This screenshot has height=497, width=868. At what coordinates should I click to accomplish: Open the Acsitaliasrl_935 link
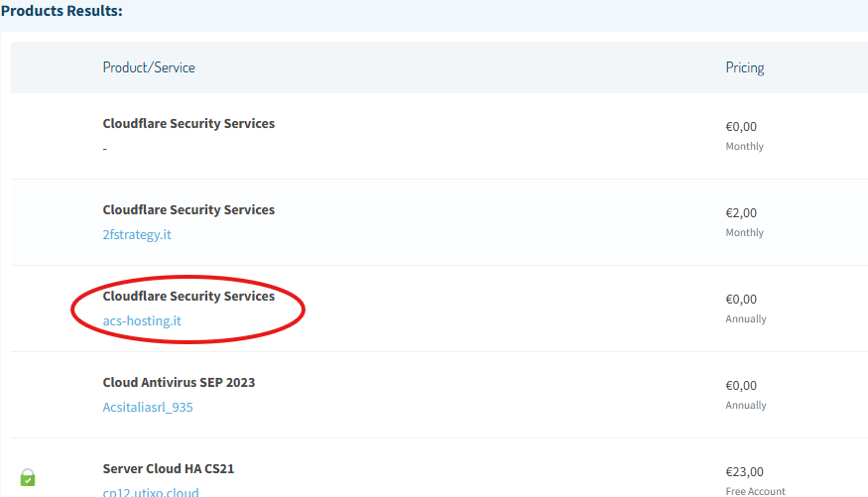coord(148,408)
